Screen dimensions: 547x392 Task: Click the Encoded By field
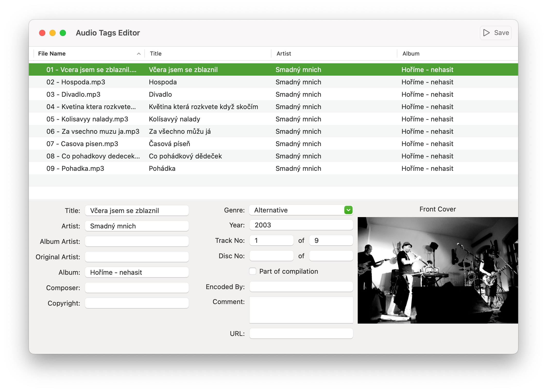[301, 287]
